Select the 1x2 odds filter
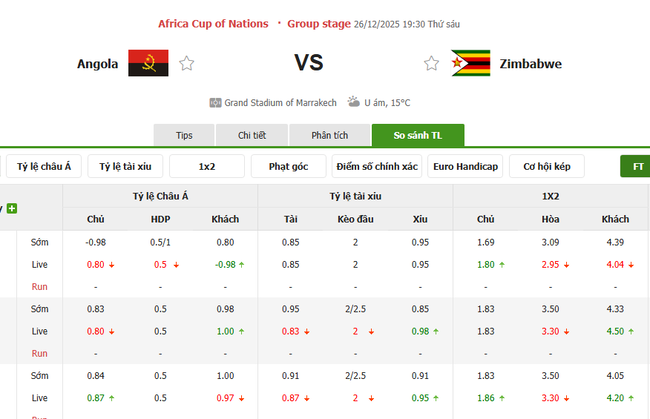This screenshot has height=419, width=650. [207, 166]
